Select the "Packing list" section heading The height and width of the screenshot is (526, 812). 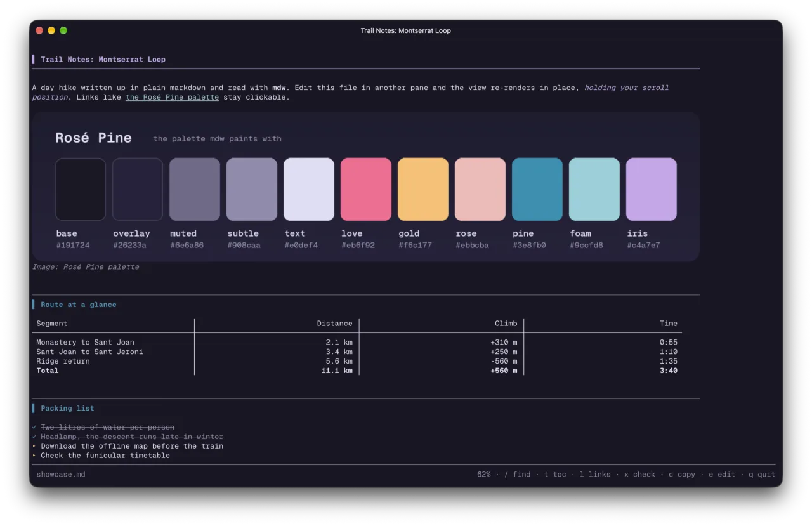click(67, 409)
